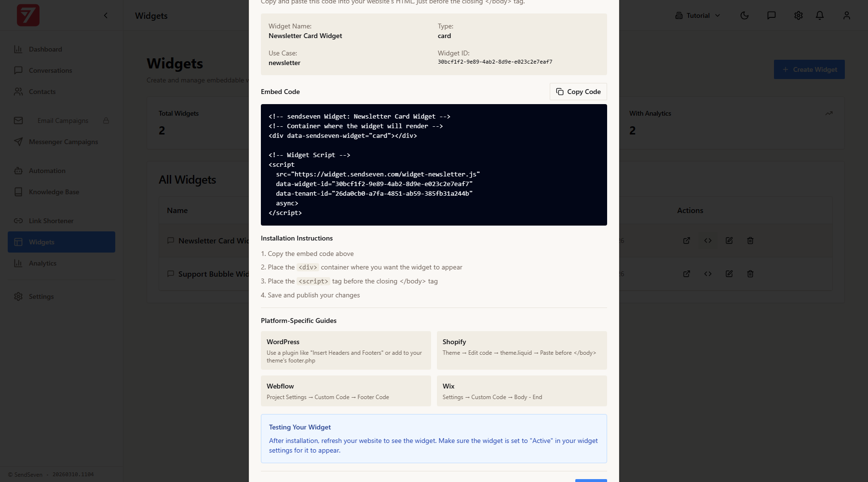Image resolution: width=868 pixels, height=482 pixels.
Task: Delete the Newsletter Card Widget
Action: point(750,241)
